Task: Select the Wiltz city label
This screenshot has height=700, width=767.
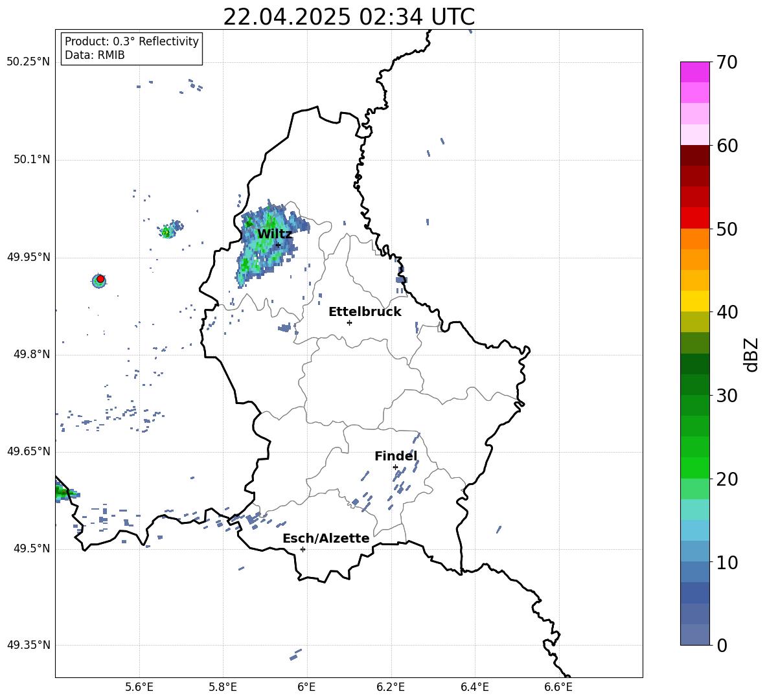Action: point(275,234)
